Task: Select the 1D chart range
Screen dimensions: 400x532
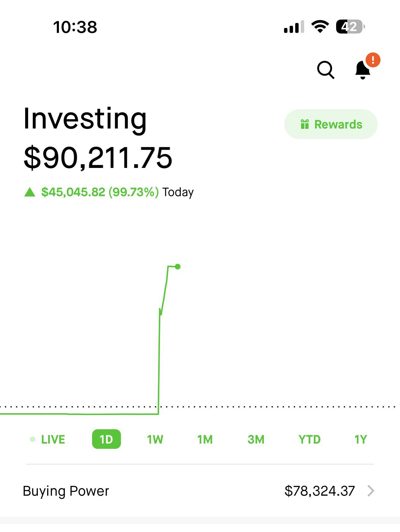Action: [x=106, y=439]
